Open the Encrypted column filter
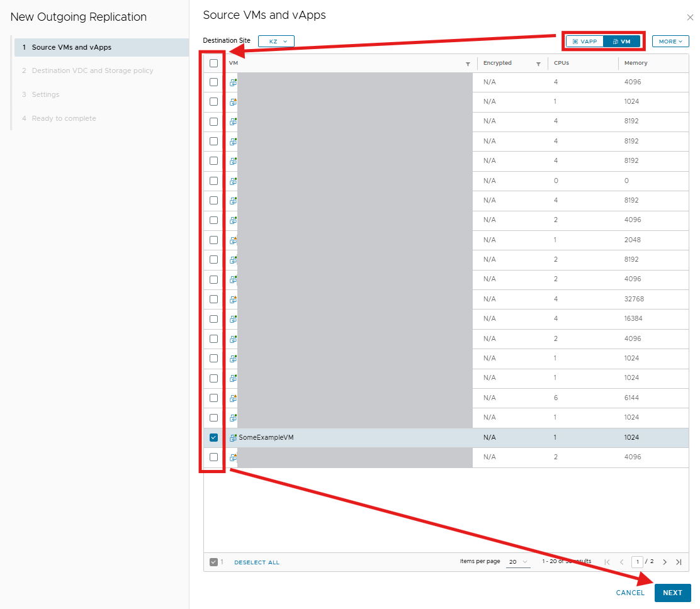This screenshot has height=609, width=700. 538,64
